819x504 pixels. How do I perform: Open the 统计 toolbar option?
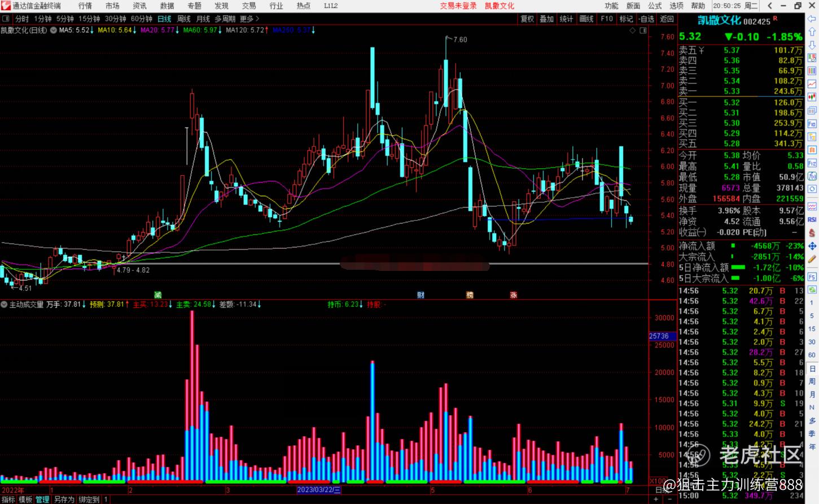coord(566,19)
